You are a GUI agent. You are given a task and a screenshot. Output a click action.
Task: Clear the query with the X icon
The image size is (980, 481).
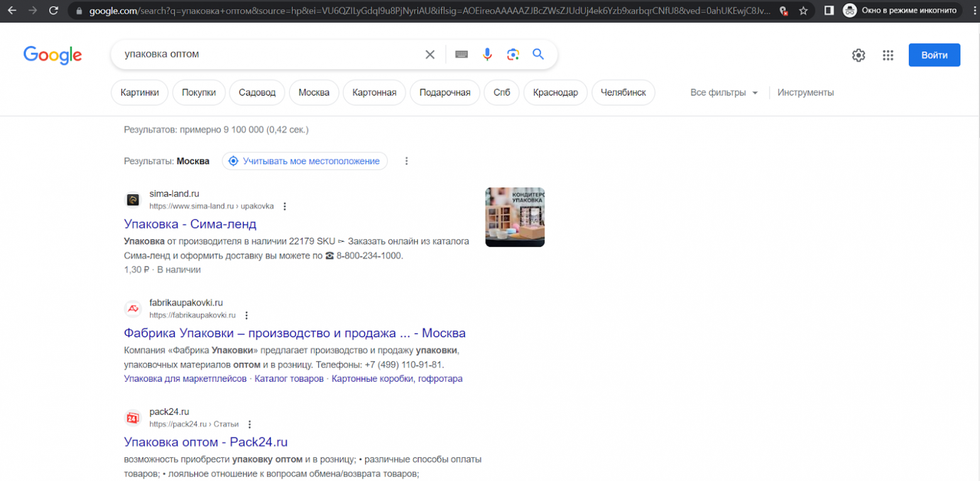pyautogui.click(x=430, y=54)
